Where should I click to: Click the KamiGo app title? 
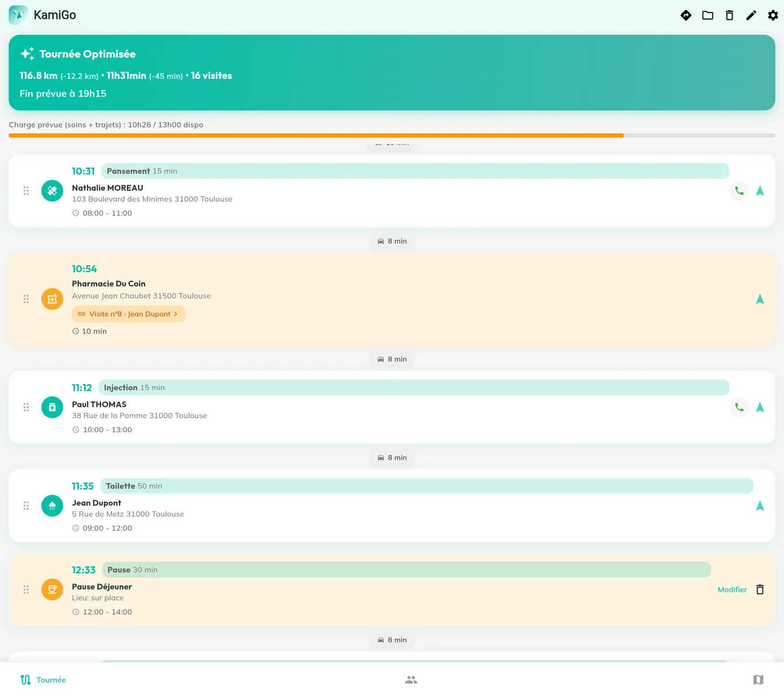pyautogui.click(x=55, y=15)
